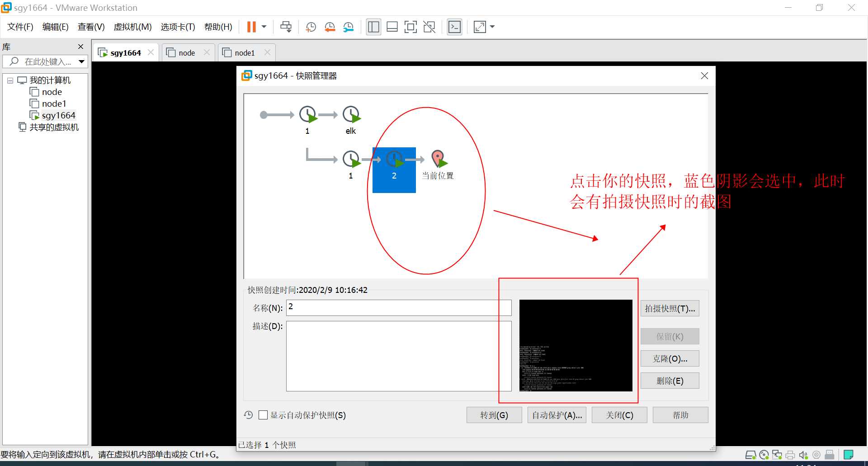The image size is (868, 466).
Task: Open the 选项卡(T) menu
Action: point(178,27)
